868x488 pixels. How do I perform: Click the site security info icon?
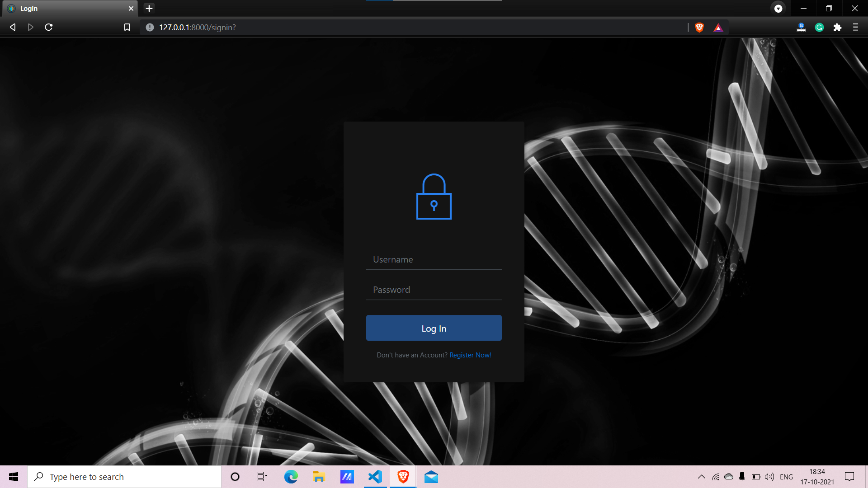tap(150, 28)
